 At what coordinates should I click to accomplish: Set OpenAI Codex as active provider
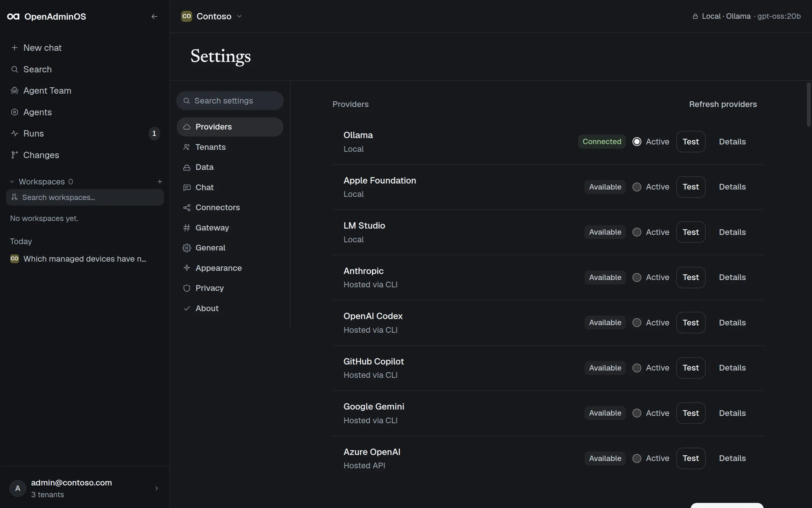click(x=637, y=323)
